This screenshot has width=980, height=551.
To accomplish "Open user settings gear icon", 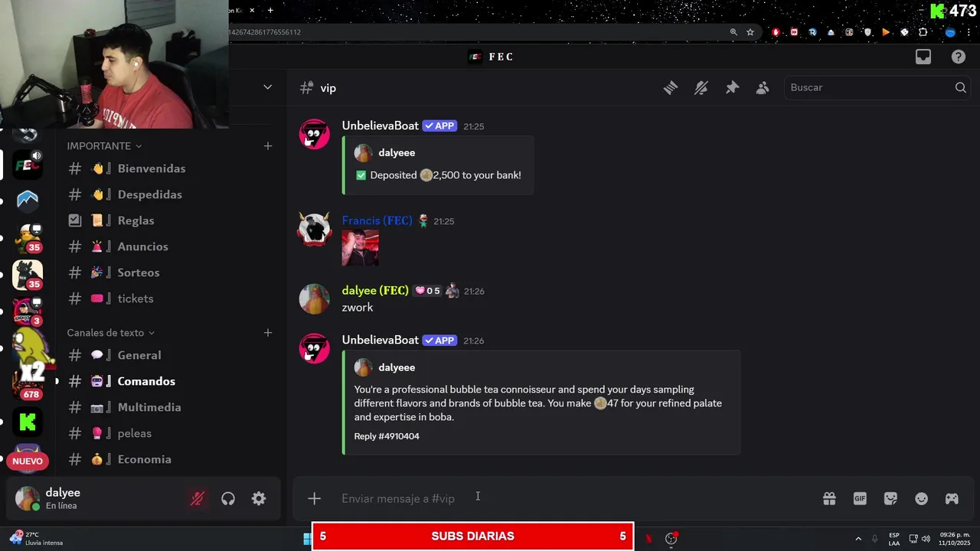I will coord(259,499).
